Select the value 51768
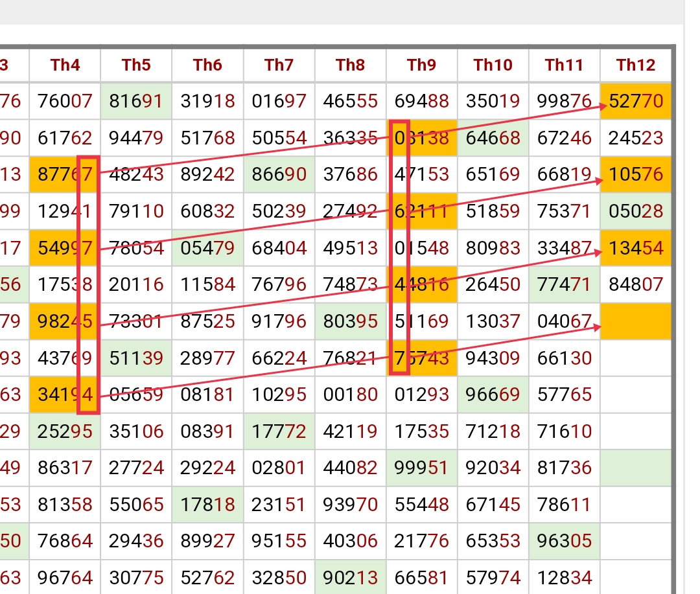700x594 pixels. 208,138
